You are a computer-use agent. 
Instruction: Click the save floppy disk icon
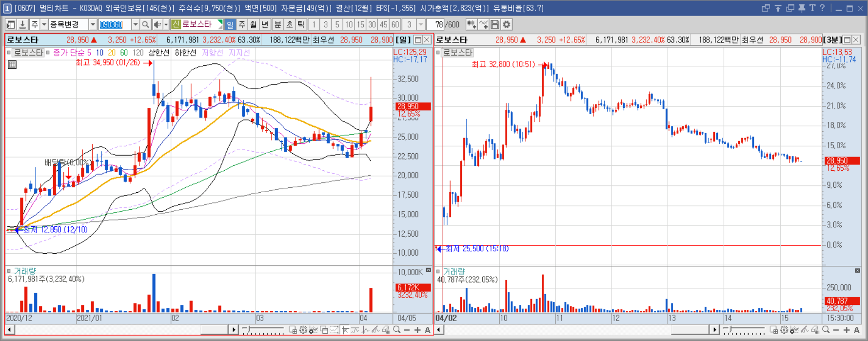495,24
